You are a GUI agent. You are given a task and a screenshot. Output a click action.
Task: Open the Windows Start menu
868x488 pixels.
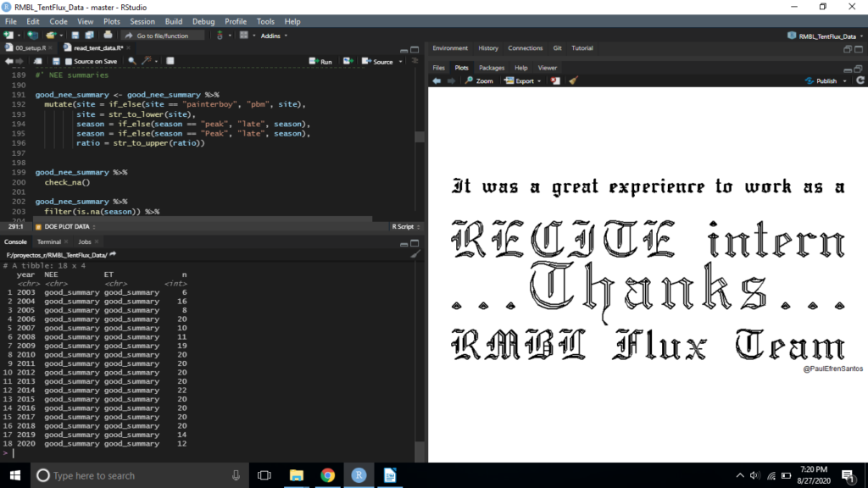15,475
